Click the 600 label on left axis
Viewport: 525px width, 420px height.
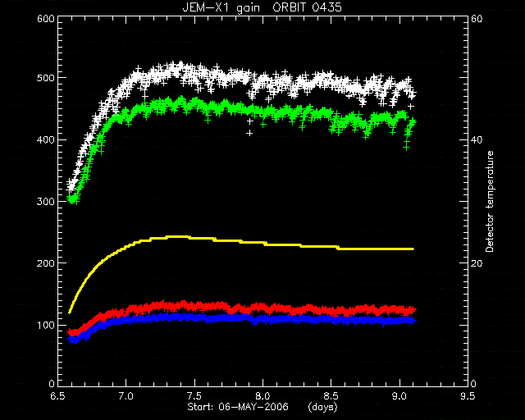pos(46,19)
